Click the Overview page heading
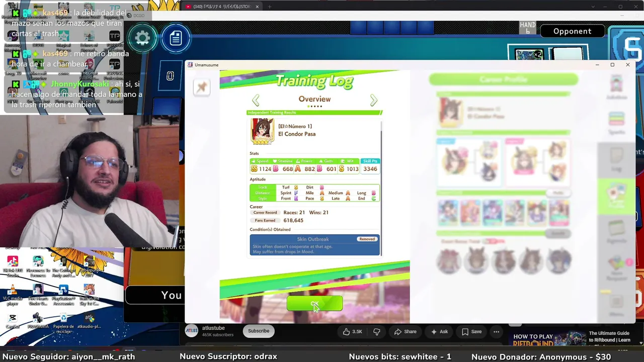This screenshot has height=362, width=644. pyautogui.click(x=314, y=99)
